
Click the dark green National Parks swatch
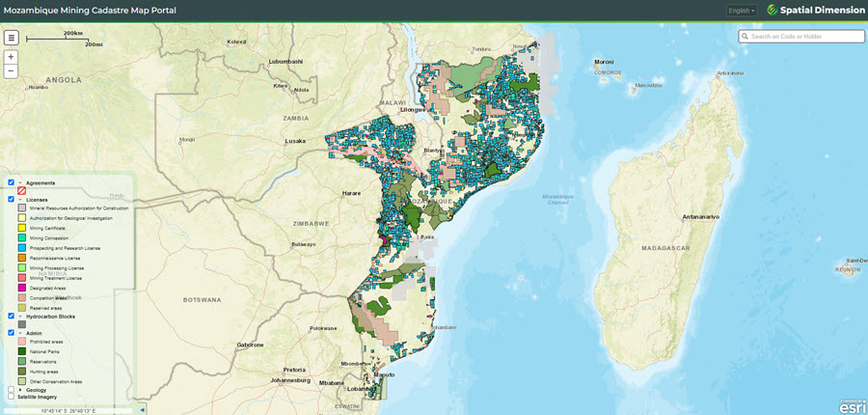point(21,351)
